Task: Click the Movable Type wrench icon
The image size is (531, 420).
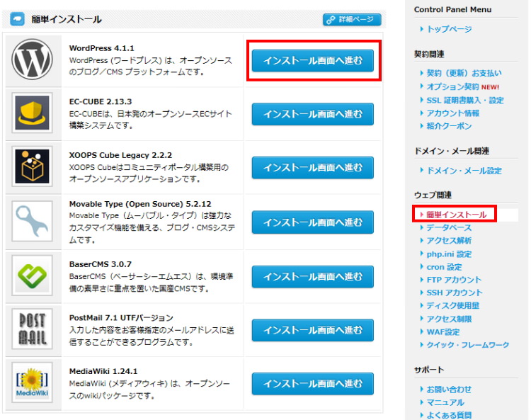Action: pyautogui.click(x=32, y=221)
